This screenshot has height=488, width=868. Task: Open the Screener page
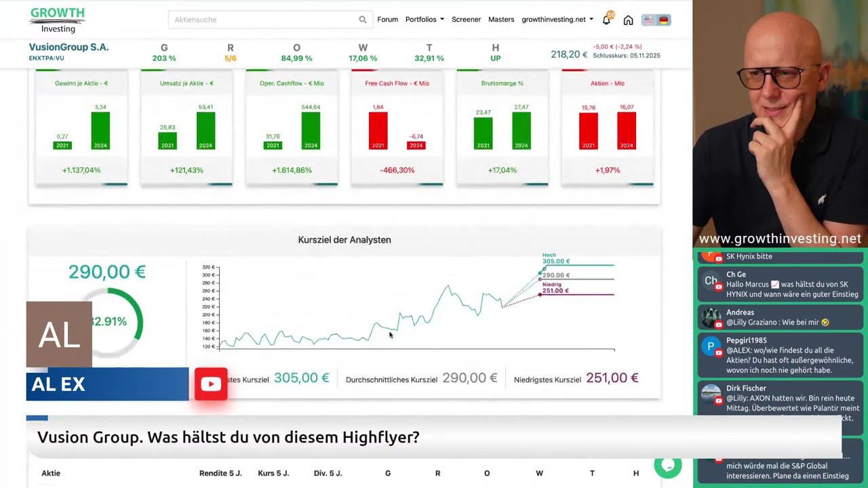point(466,20)
